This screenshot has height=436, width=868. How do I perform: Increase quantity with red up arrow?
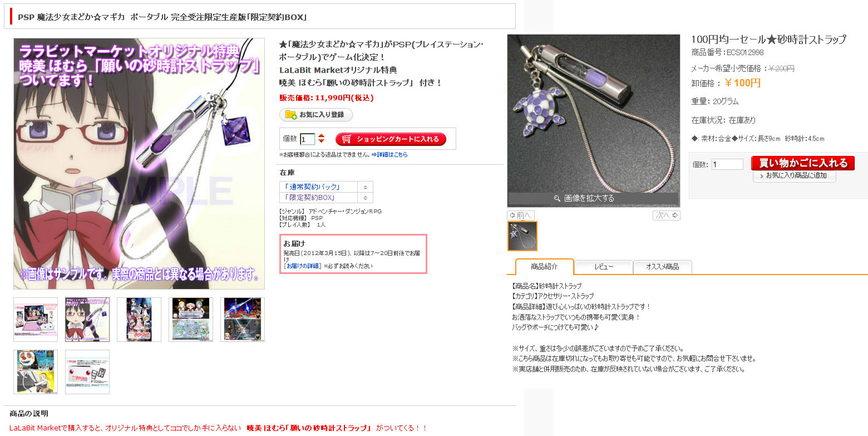(x=321, y=136)
